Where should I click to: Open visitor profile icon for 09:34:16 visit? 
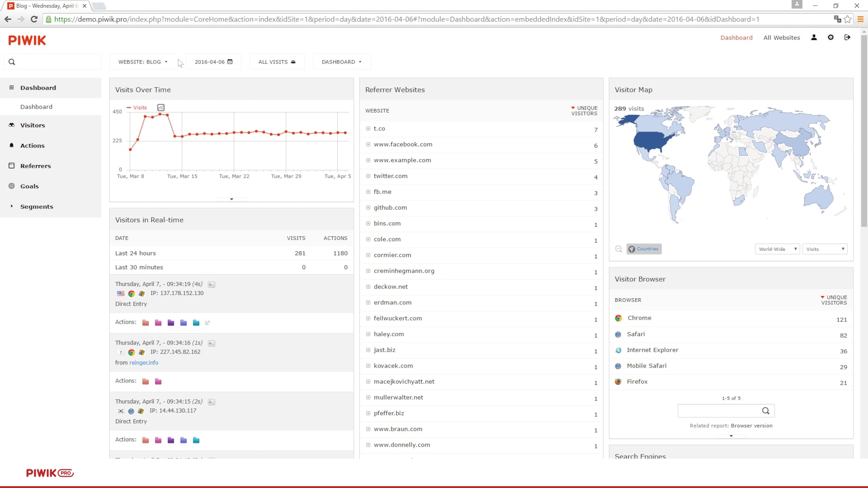pyautogui.click(x=212, y=343)
